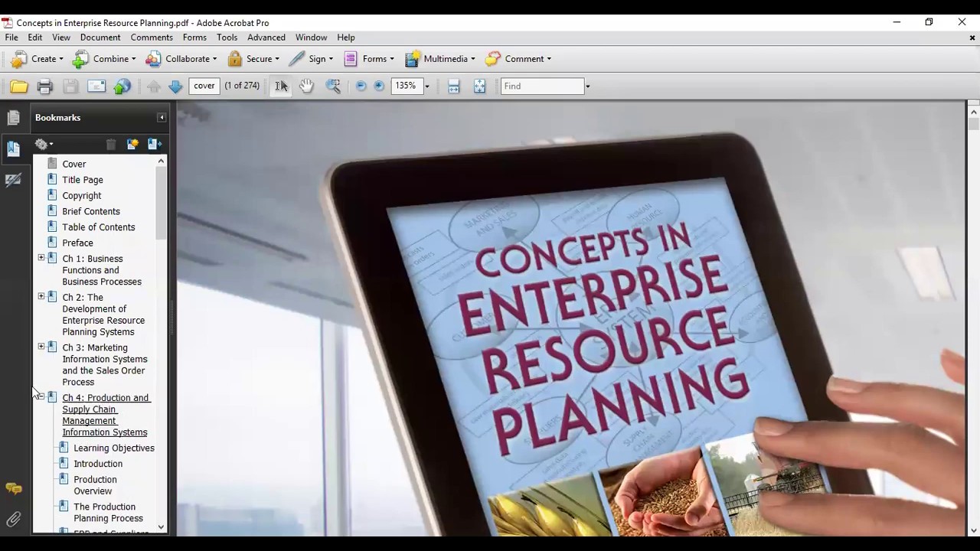Open the Comments panel speech bubble icon
The height and width of the screenshot is (551, 980).
coord(13,488)
